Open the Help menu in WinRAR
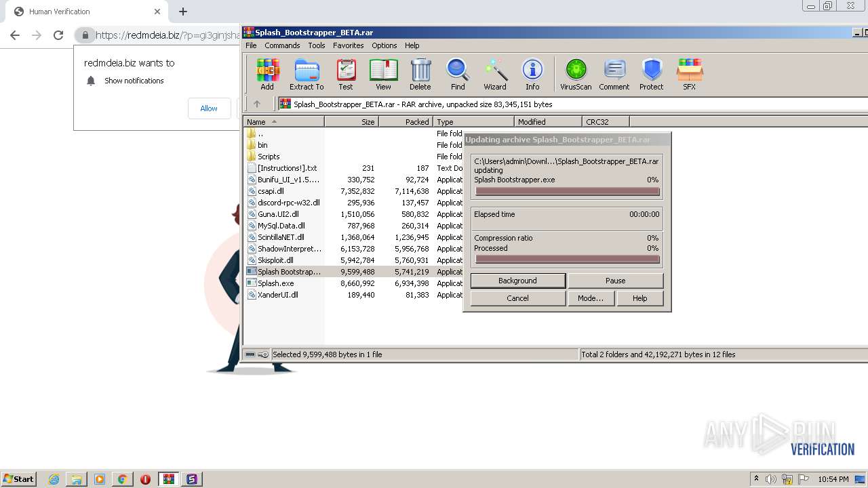The width and height of the screenshot is (868, 488). pyautogui.click(x=412, y=45)
